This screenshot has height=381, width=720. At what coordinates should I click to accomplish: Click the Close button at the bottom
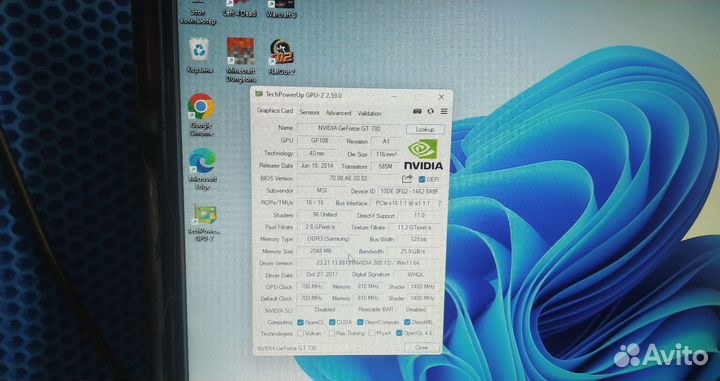421,348
